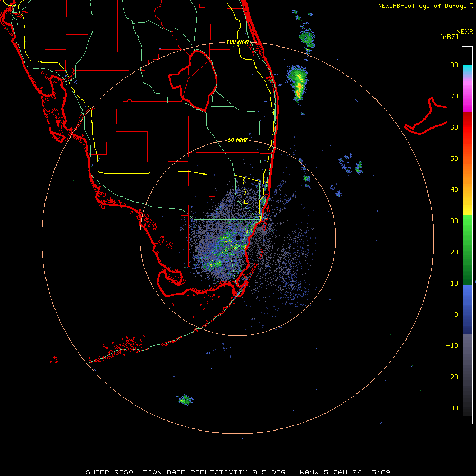
Task: Select the "-20" dBZ scale value
Action: 452,377
